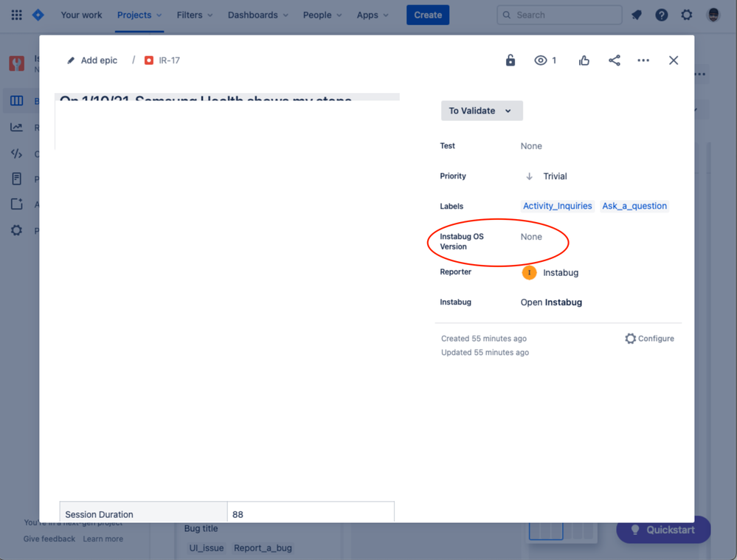Screen dimensions: 737x560
Task: Click the Jira diamond logo
Action: coord(38,15)
